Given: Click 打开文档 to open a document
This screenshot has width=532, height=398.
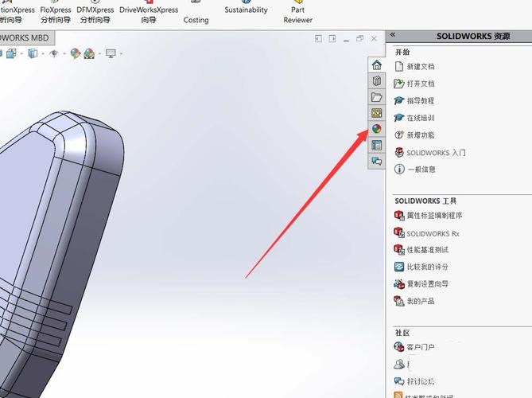Looking at the screenshot, I should 414,84.
